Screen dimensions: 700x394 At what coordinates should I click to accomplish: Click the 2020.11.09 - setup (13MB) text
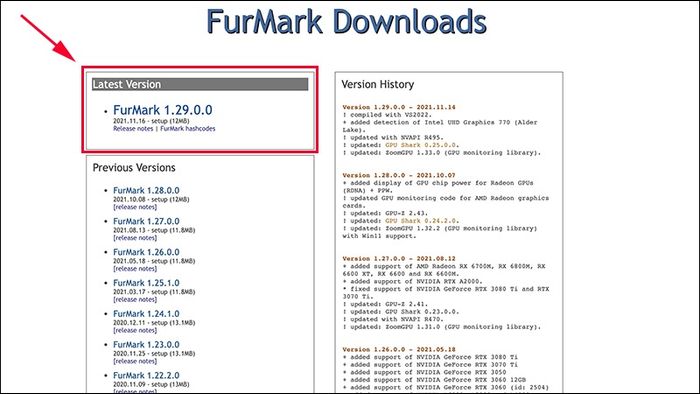click(151, 384)
